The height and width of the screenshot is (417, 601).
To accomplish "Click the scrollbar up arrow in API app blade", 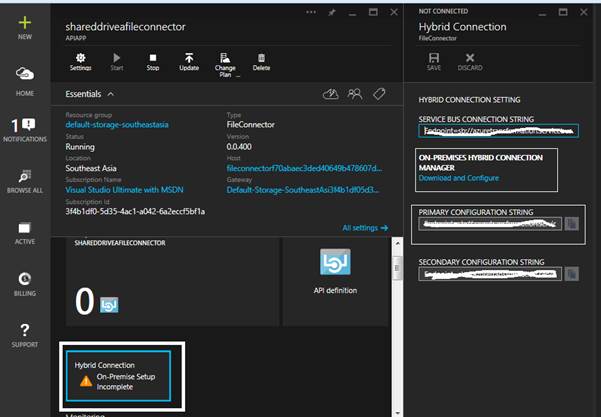I will click(x=397, y=243).
